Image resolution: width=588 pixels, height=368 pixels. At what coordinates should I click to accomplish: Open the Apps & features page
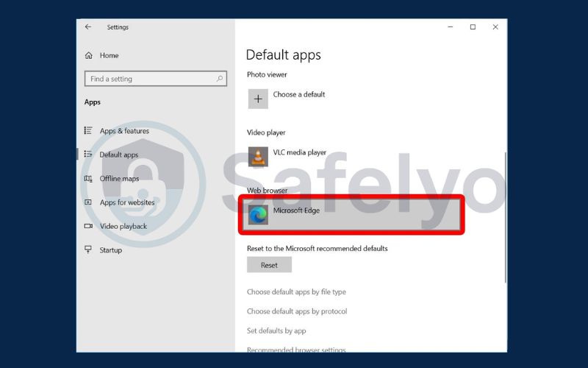click(x=124, y=131)
